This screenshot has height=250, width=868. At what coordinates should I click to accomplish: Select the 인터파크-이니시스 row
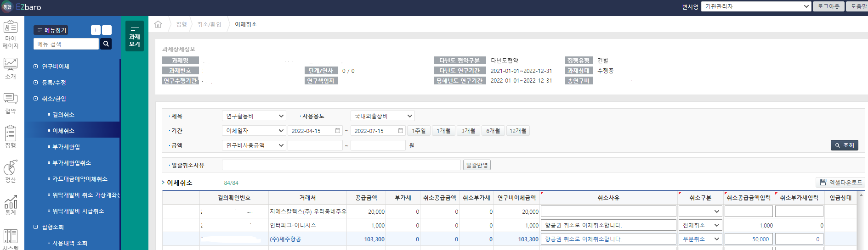[x=509, y=225]
